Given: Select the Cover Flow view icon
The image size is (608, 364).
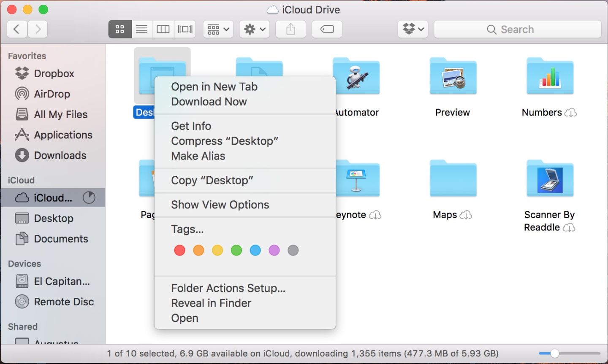Looking at the screenshot, I should 185,29.
